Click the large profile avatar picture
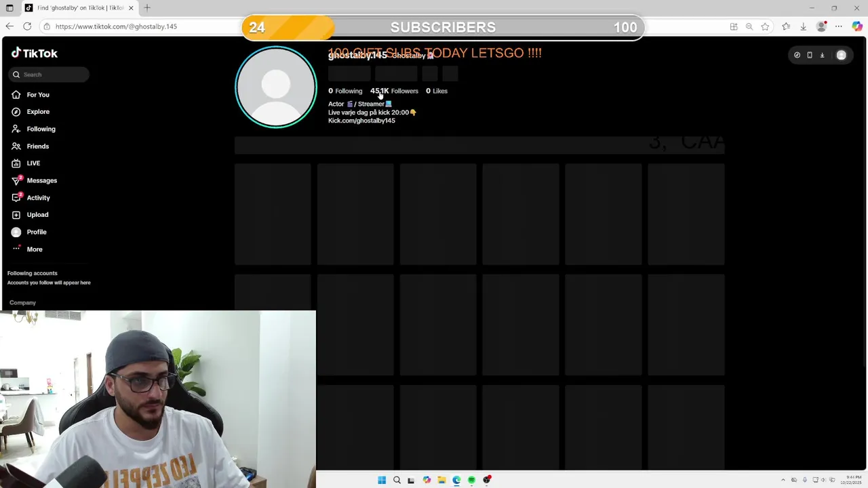This screenshot has width=868, height=488. click(x=276, y=87)
